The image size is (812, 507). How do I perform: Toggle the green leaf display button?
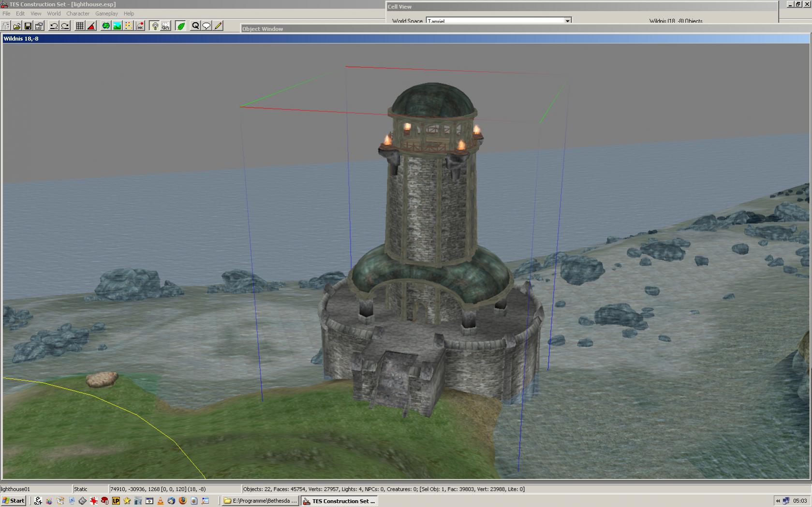coord(181,26)
